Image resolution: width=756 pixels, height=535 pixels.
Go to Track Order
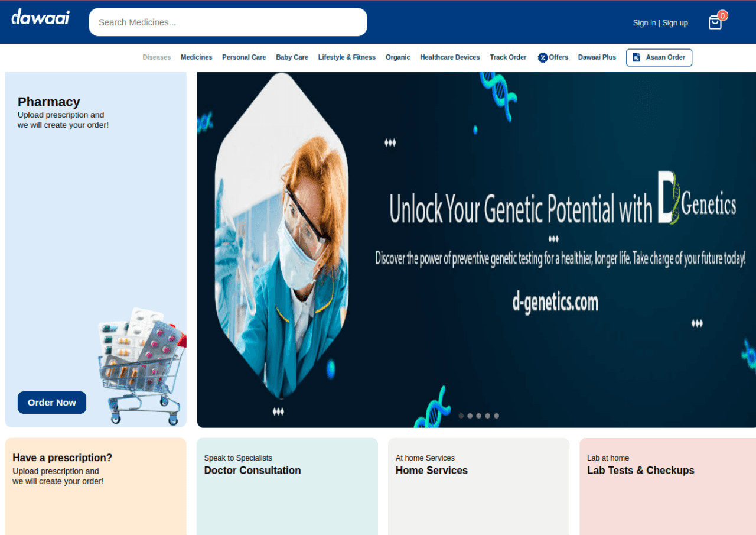[x=508, y=57]
